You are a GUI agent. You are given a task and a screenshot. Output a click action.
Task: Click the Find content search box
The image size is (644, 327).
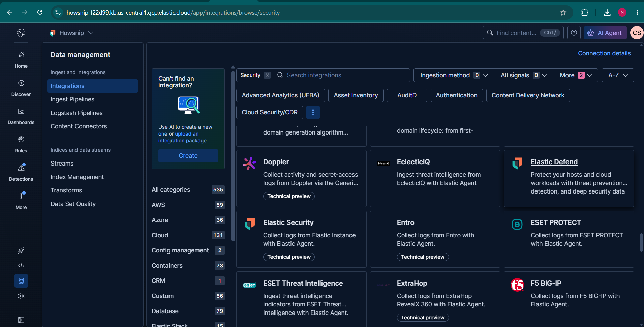coord(523,33)
